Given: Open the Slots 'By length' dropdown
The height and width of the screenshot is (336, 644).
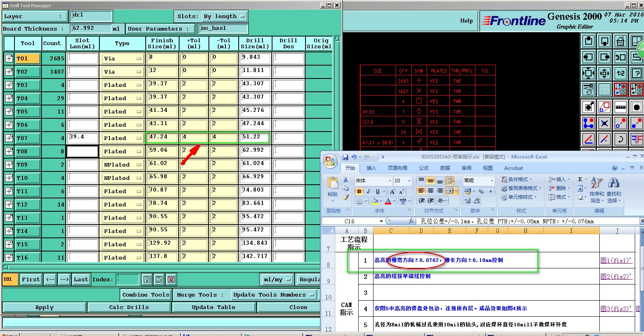Looking at the screenshot, I should pyautogui.click(x=225, y=16).
